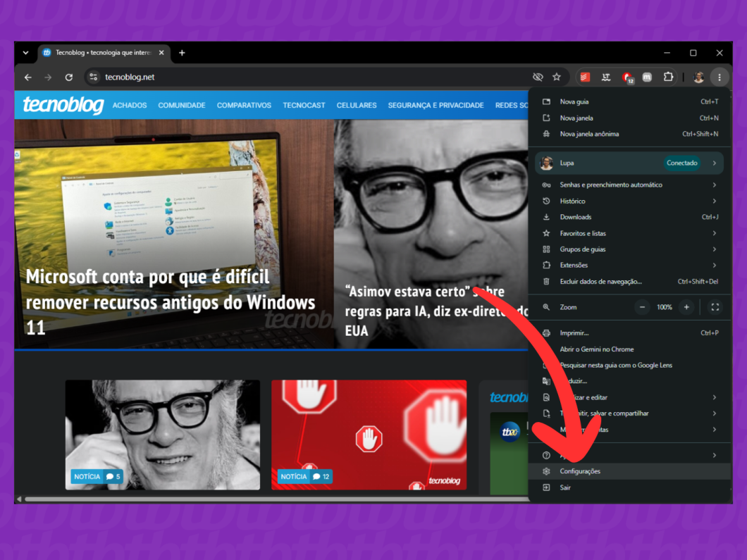Click the Downloads arrow icon
Viewport: 747px width, 560px height.
[546, 217]
